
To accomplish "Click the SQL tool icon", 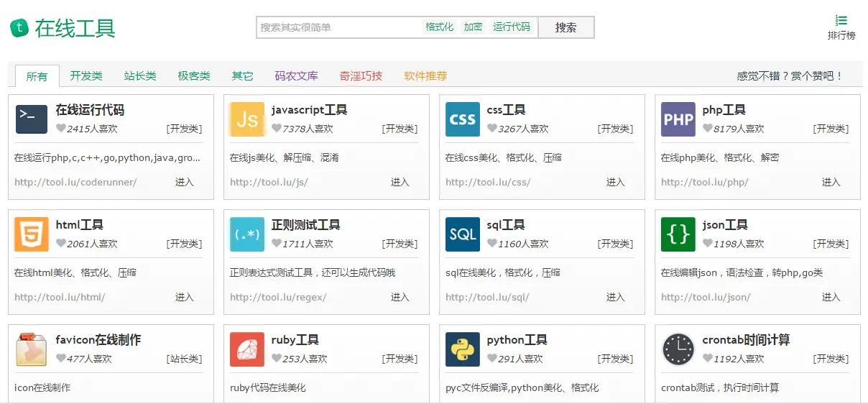I will [x=463, y=234].
